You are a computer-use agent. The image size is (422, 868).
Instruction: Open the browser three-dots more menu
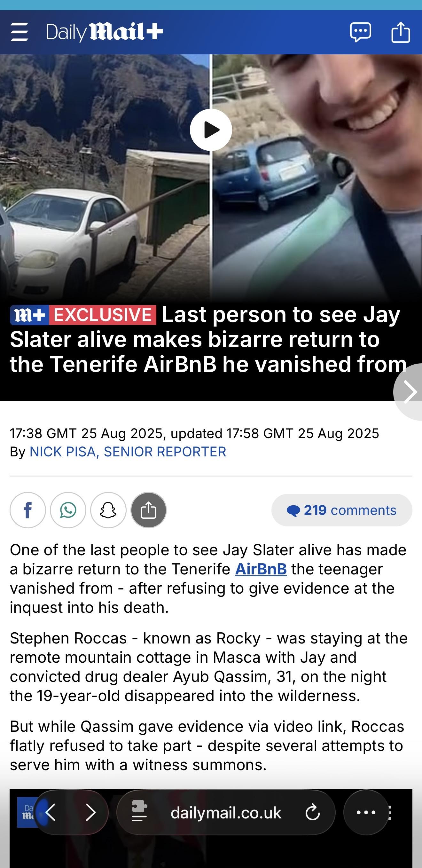tap(366, 812)
